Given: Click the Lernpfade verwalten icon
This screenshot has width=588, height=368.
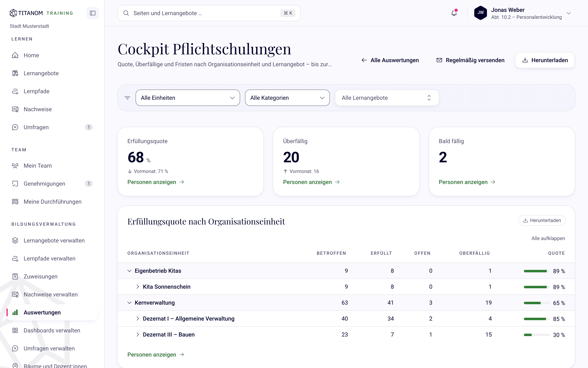Looking at the screenshot, I should 15,258.
